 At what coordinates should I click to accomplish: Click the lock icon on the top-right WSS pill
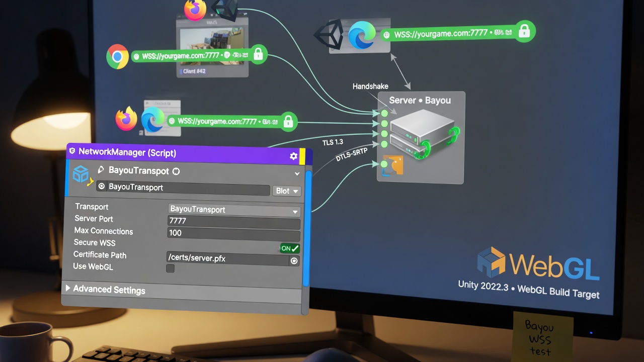[x=524, y=31]
